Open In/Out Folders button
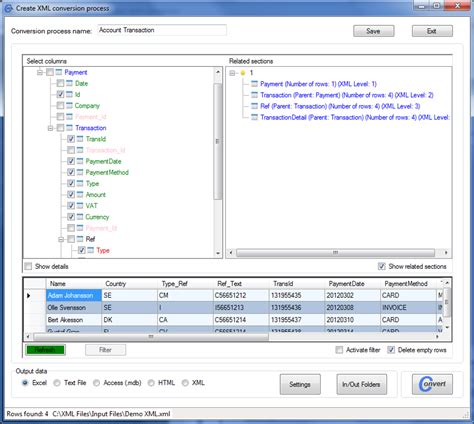The width and height of the screenshot is (474, 424). pyautogui.click(x=362, y=384)
